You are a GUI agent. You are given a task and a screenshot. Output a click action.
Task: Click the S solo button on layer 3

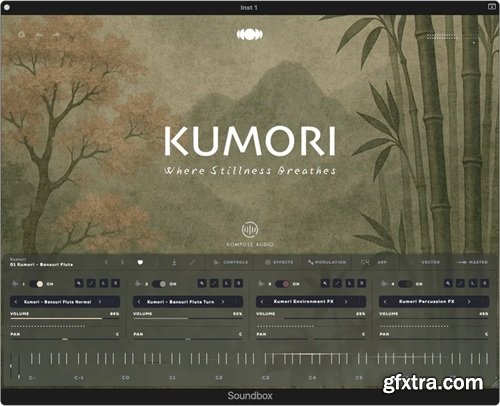tap(362, 284)
